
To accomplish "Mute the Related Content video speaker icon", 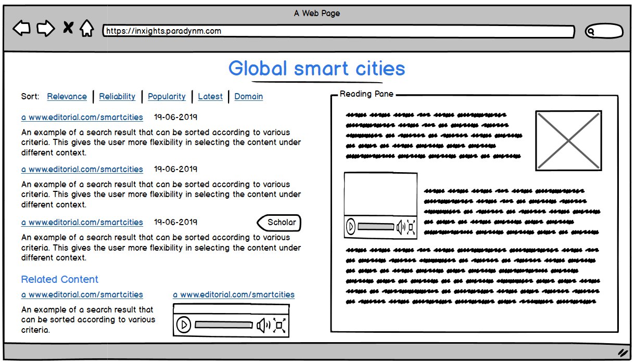I will [263, 326].
